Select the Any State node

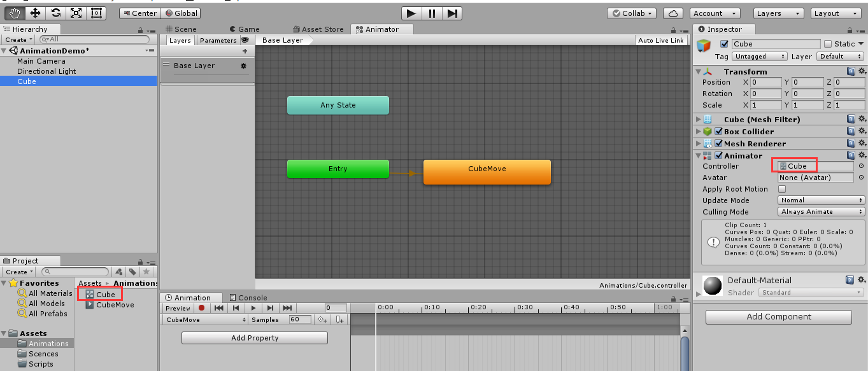(338, 105)
